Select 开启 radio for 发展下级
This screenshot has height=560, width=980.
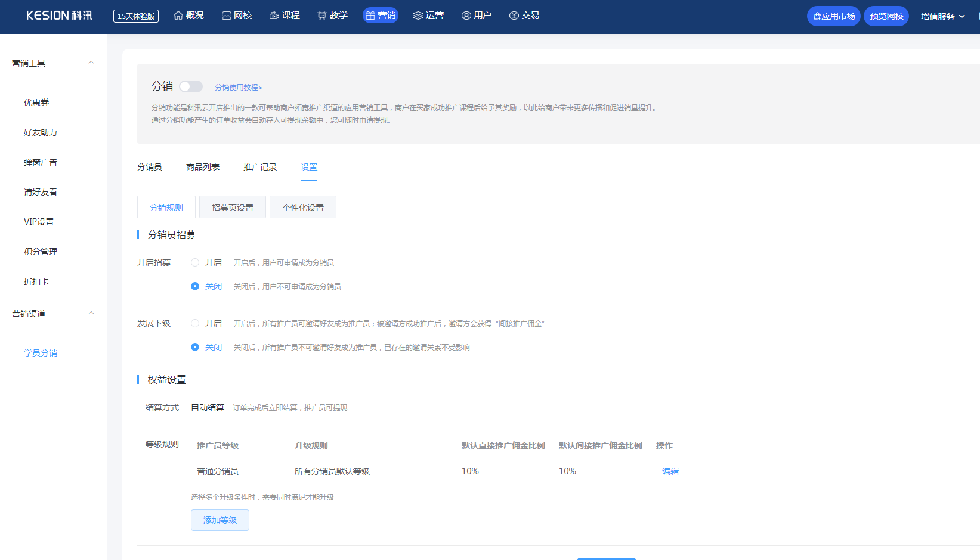[195, 323]
